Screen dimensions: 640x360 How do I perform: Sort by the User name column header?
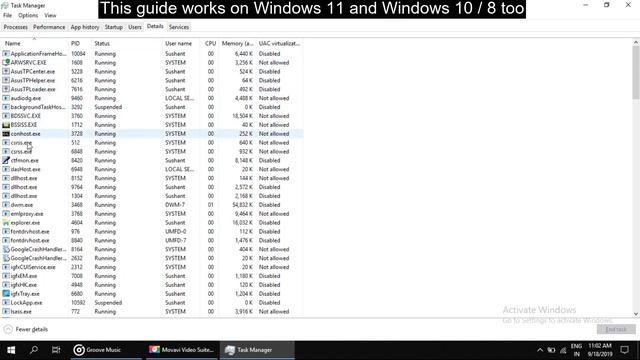(181, 43)
